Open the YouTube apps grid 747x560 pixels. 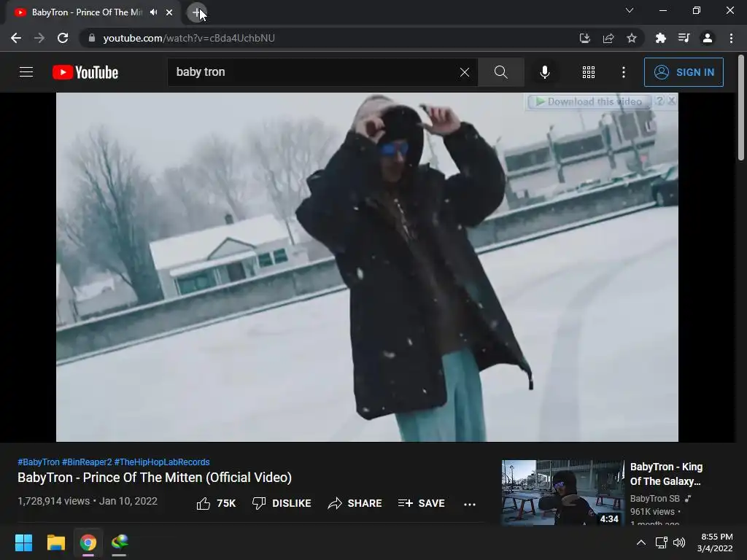pyautogui.click(x=589, y=72)
